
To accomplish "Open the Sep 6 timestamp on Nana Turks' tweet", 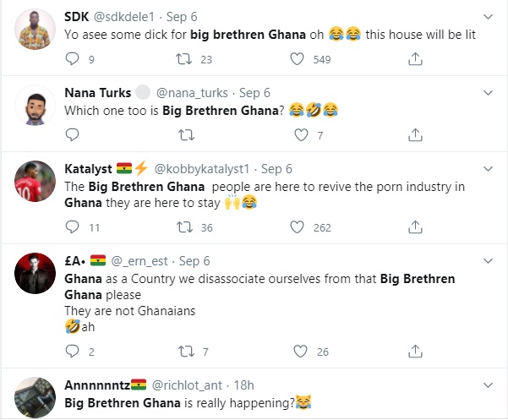I will [254, 92].
